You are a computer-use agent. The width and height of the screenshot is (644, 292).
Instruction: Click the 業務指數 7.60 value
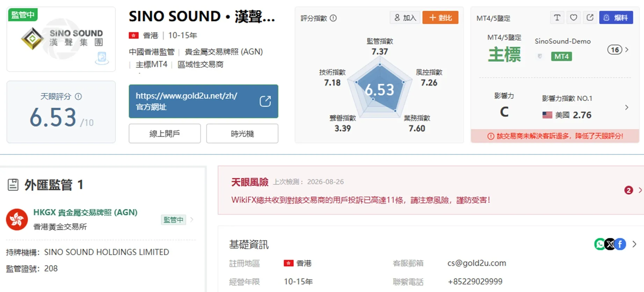(x=417, y=128)
